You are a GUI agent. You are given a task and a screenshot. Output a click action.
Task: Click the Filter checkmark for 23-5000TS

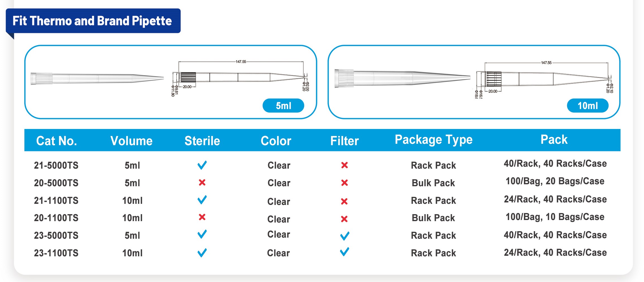click(345, 236)
